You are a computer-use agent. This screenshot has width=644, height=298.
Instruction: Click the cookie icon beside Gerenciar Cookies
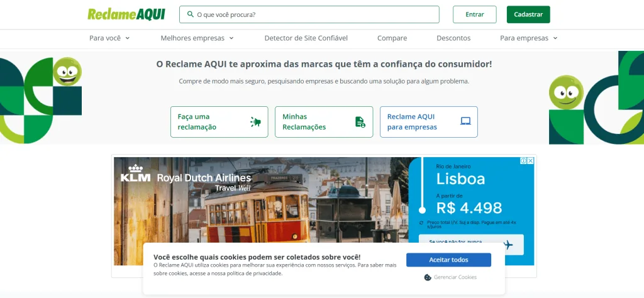pyautogui.click(x=428, y=277)
